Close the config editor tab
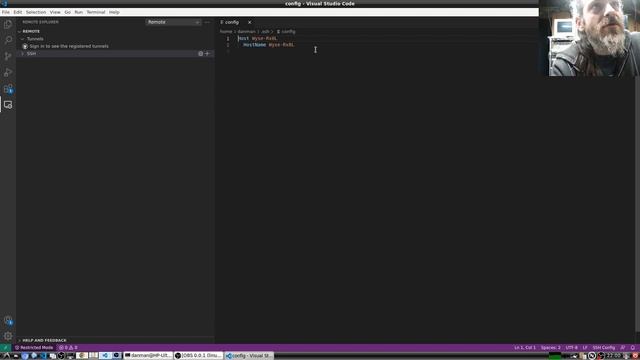This screenshot has width=640, height=360. tap(249, 22)
